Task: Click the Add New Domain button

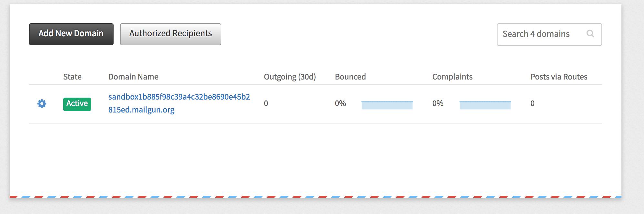Action: pyautogui.click(x=71, y=34)
